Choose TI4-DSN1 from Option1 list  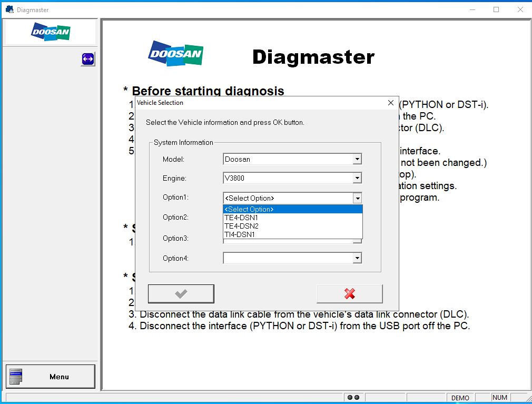click(293, 234)
